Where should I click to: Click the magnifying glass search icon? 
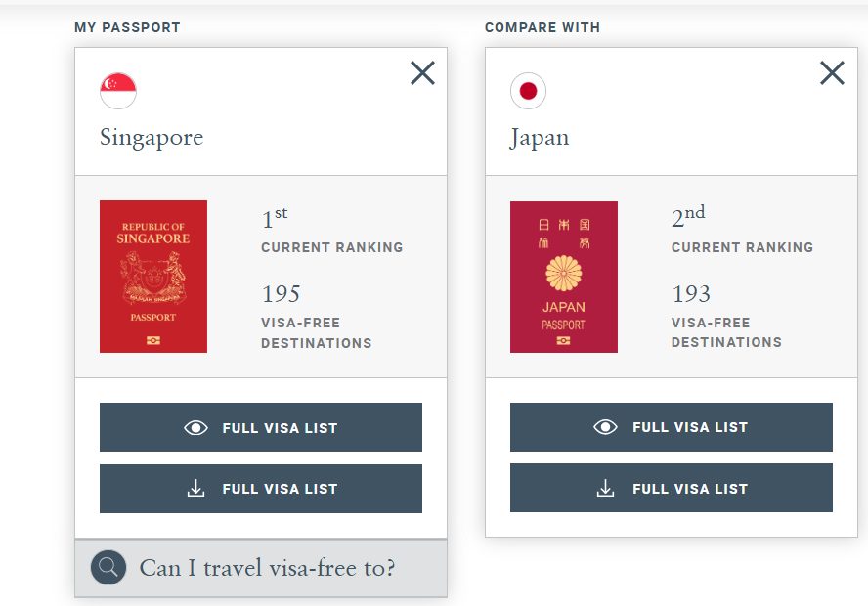click(x=108, y=567)
